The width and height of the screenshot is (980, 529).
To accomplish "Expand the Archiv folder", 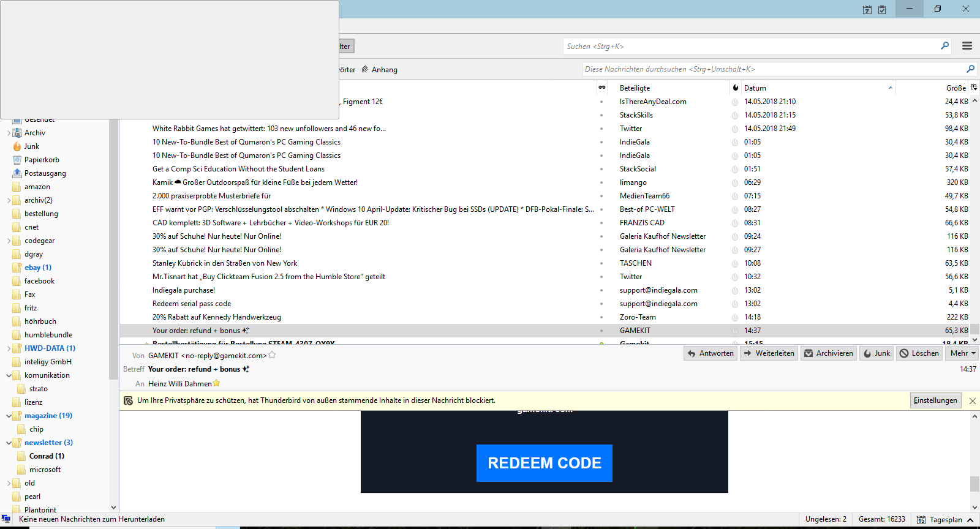I will (9, 133).
